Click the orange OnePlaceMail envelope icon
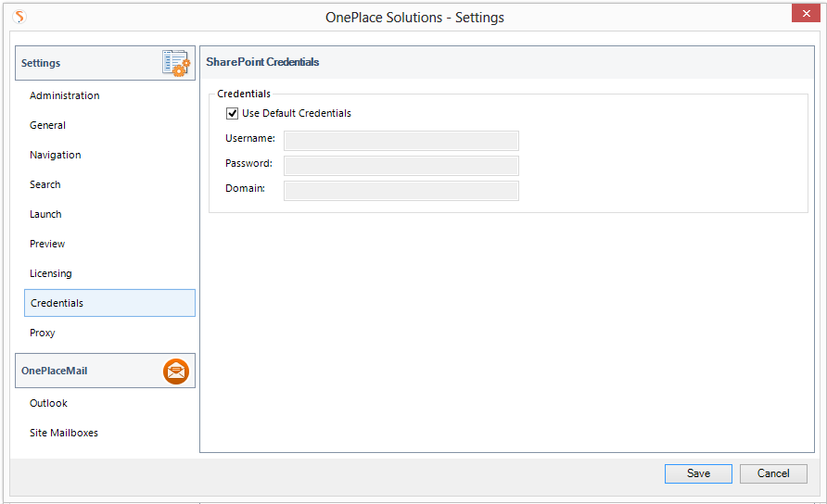This screenshot has height=504, width=827. click(x=175, y=371)
